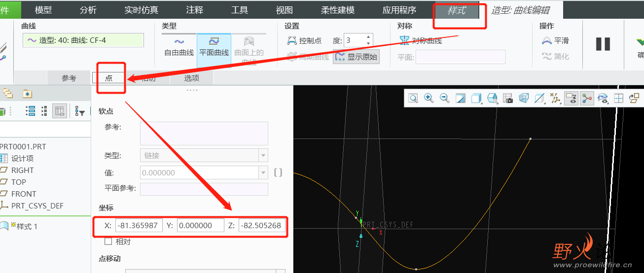This screenshot has height=273, width=644.
Task: Switch to the 工具 ribbon tab
Action: coord(240,10)
